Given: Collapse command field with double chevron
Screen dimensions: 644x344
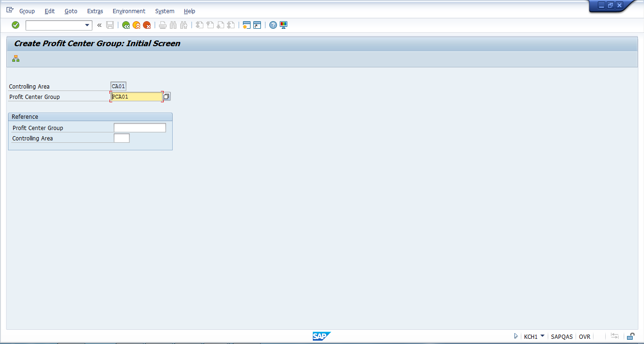Looking at the screenshot, I should click(x=99, y=25).
